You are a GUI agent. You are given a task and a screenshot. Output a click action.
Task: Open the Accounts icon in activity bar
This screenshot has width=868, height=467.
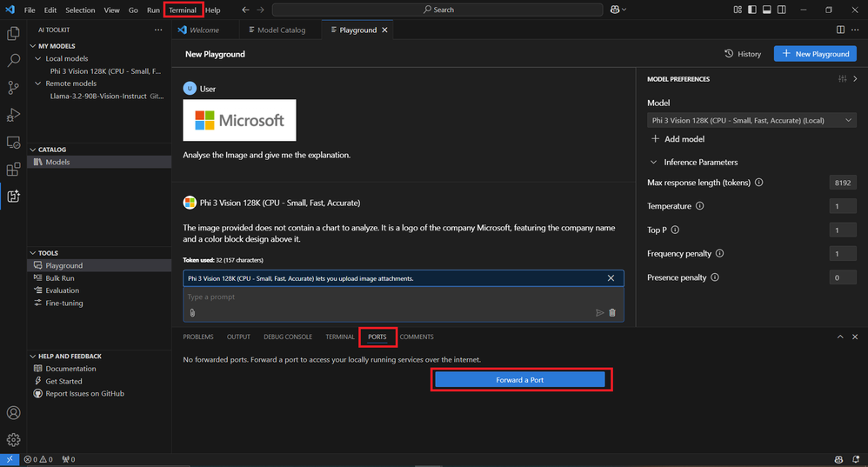13,413
